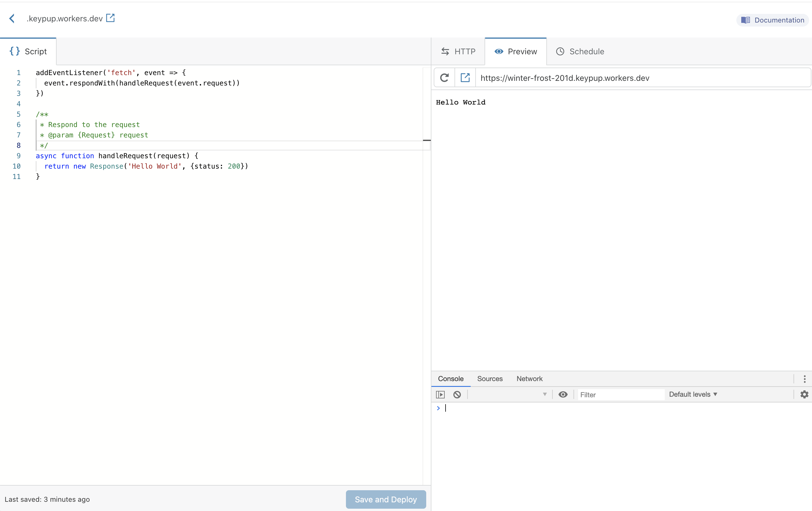Open the Network devtools tab
812x511 pixels.
(x=529, y=379)
